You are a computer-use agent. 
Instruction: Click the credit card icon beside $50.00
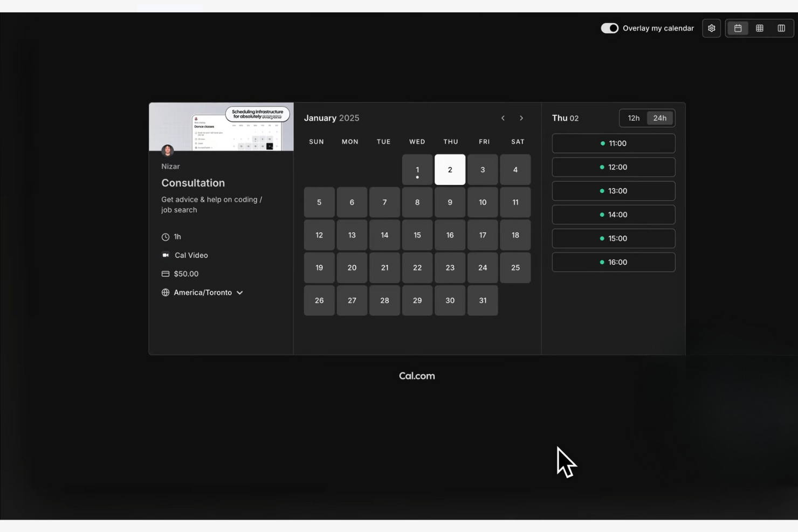pos(166,274)
